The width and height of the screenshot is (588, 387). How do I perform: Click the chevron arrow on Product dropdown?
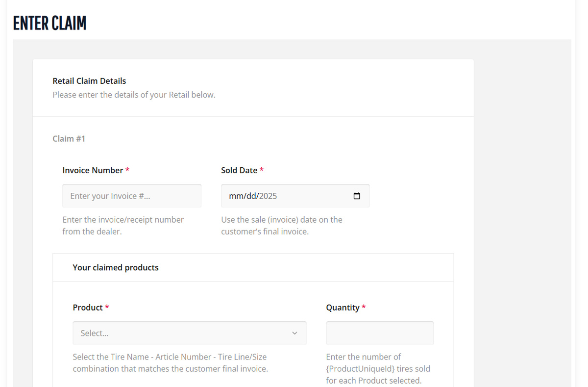(x=294, y=333)
